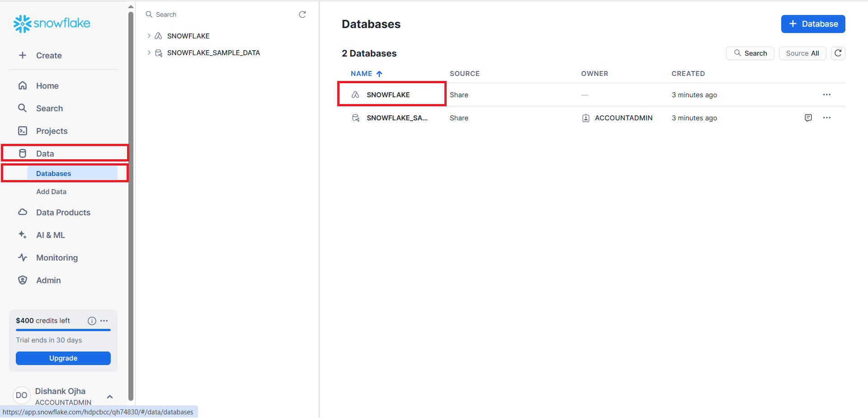Image resolution: width=868 pixels, height=418 pixels.
Task: Sort by the NAME column header
Action: (362, 74)
